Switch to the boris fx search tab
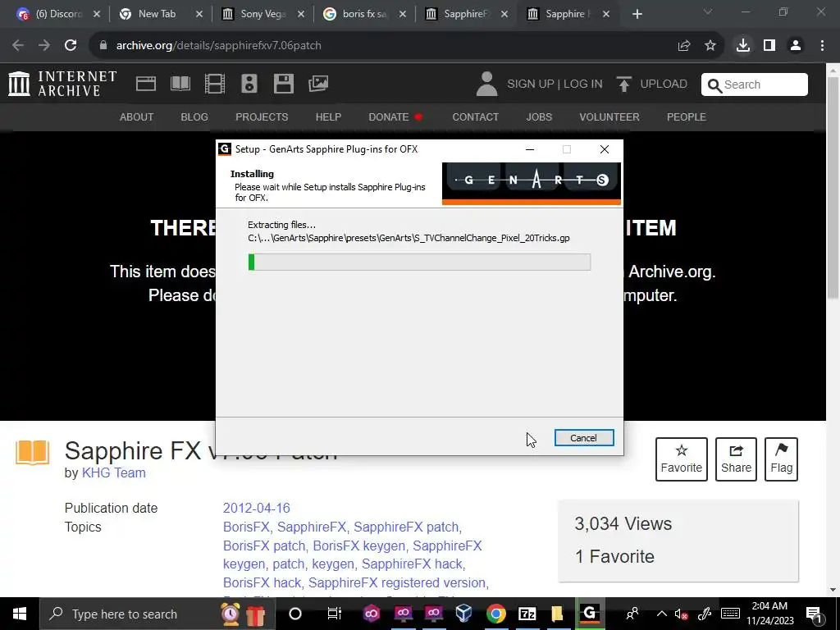 coord(364,14)
